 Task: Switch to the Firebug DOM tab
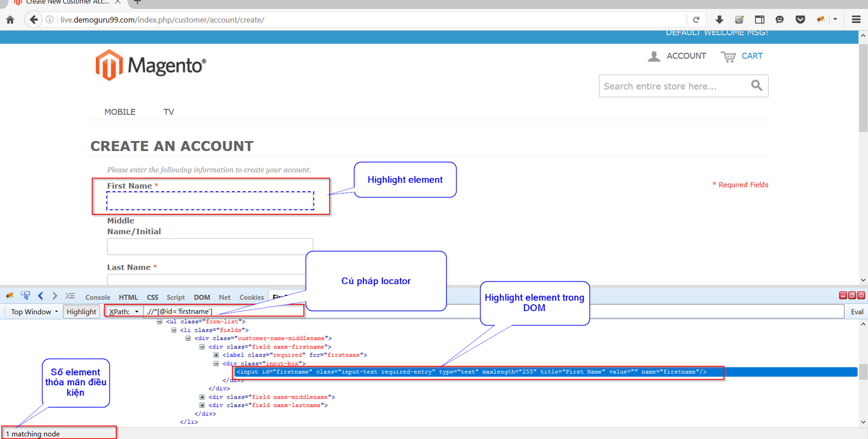tap(202, 297)
